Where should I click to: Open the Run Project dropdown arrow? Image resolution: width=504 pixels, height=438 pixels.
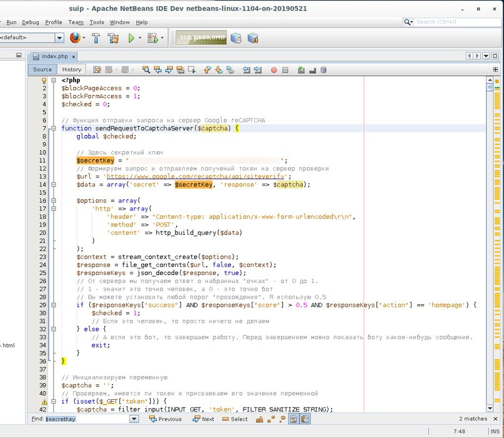coord(140,38)
